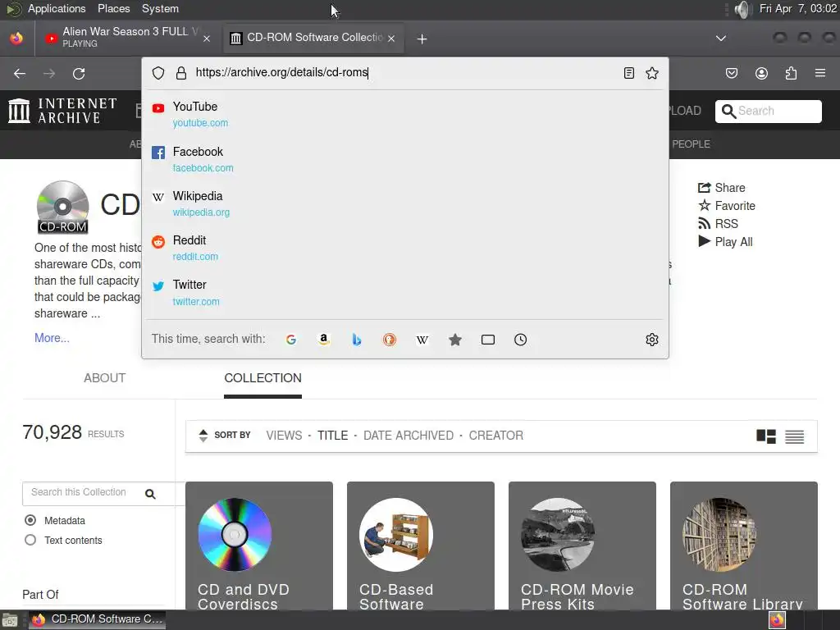Open the ABOUT tab
Image resolution: width=840 pixels, height=630 pixels.
tap(104, 378)
